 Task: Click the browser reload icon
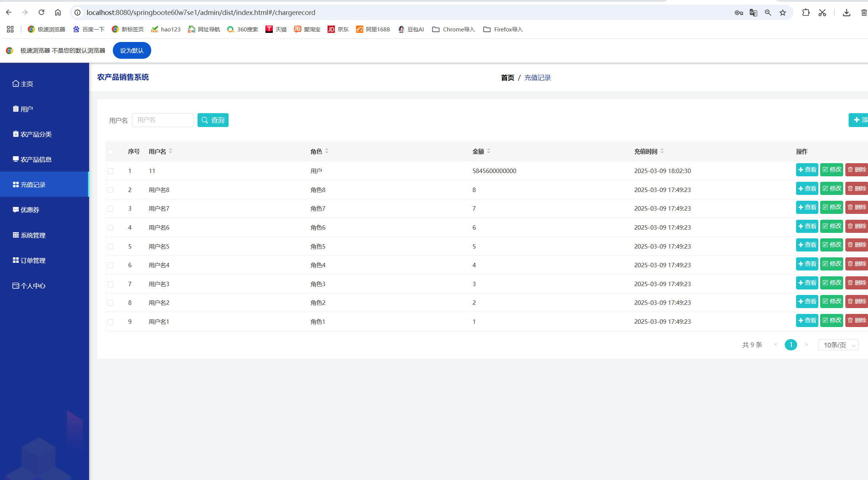[41, 12]
